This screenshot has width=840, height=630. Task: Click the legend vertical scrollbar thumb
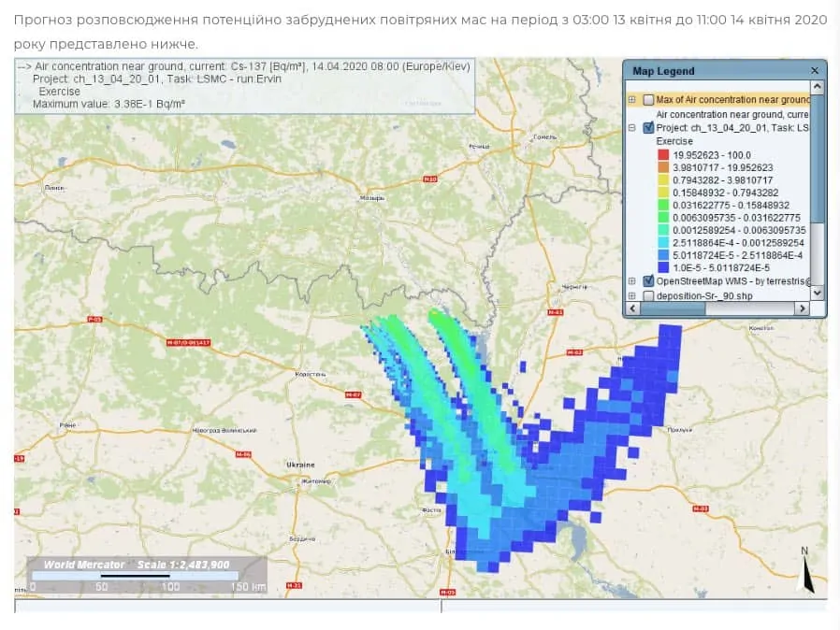tap(817, 159)
